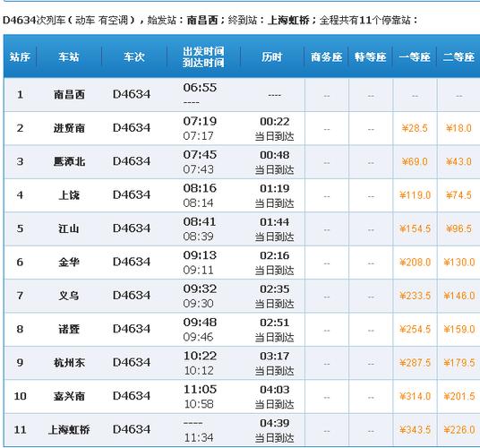The height and width of the screenshot is (448, 480).
Task: Click arrival time 08:39 for 江山
Action: [x=199, y=237]
